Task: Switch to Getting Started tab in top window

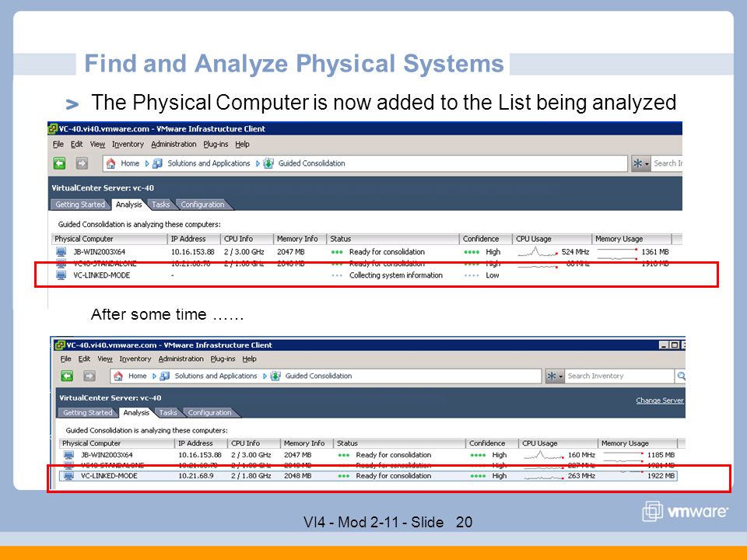Action: (80, 205)
